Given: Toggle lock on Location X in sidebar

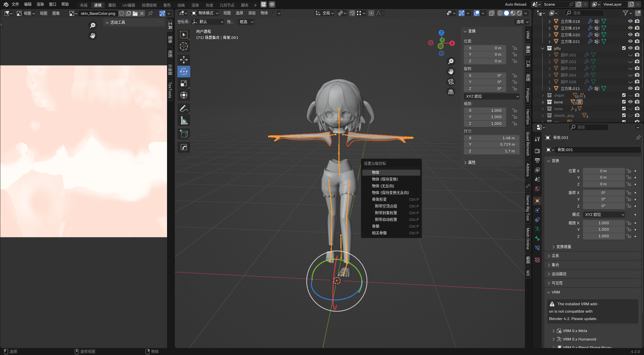Looking at the screenshot, I should tap(515, 48).
